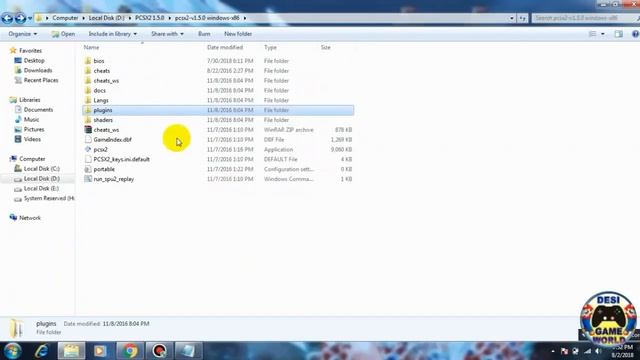Open Desktop in Favorites
This screenshot has width=640, height=360.
34,60
